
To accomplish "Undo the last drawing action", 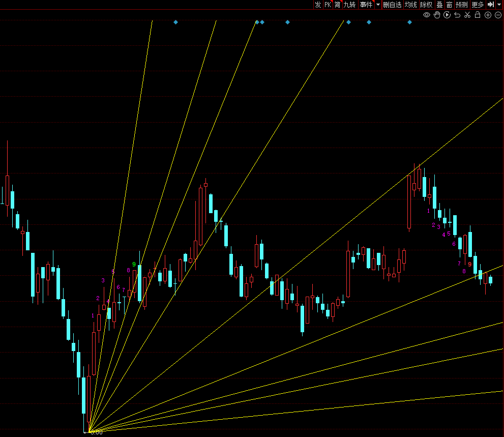I will tap(457, 15).
